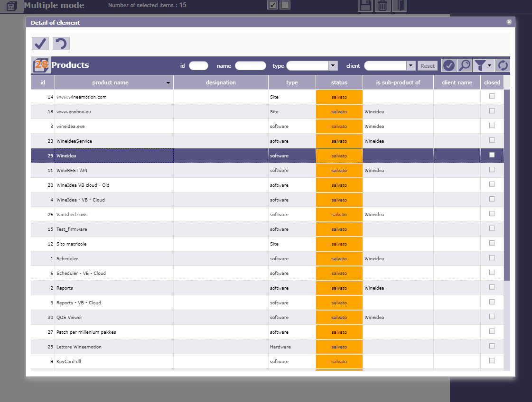Check the closed box for Wineidea row
The width and height of the screenshot is (532, 402).
coord(492,155)
